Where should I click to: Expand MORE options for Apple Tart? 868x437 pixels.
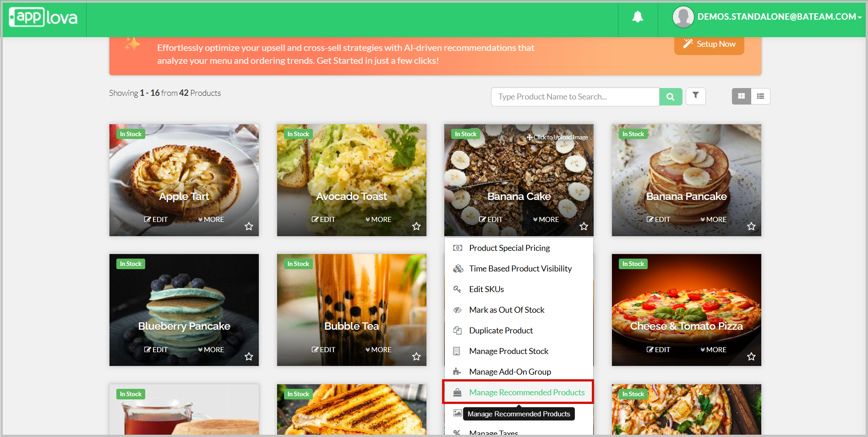coord(211,220)
